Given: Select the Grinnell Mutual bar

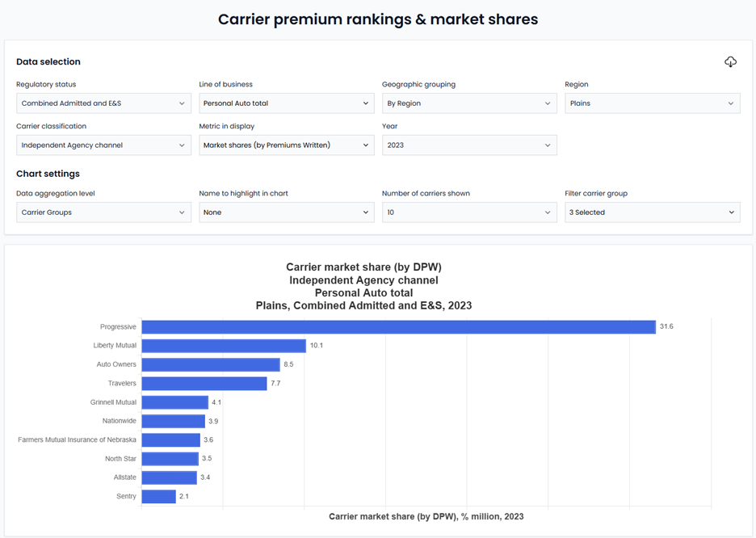Looking at the screenshot, I should point(175,402).
